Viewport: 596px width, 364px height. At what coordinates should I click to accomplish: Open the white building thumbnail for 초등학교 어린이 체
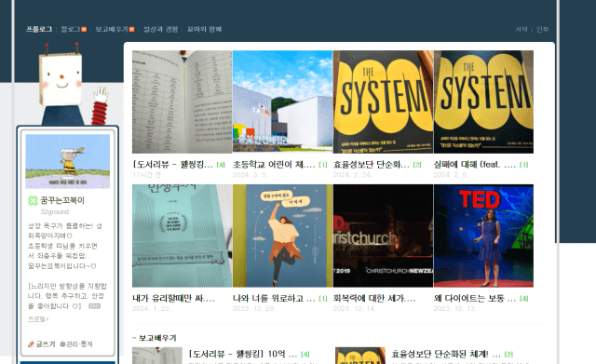pyautogui.click(x=282, y=101)
